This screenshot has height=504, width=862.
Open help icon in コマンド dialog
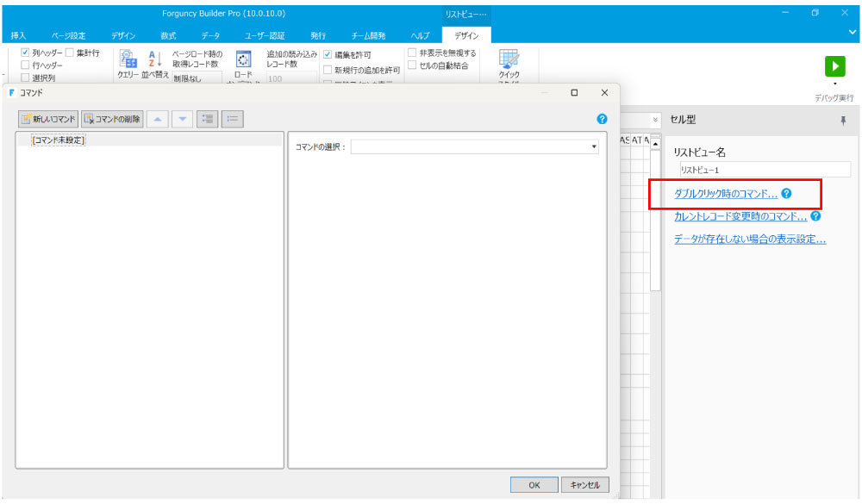click(602, 119)
